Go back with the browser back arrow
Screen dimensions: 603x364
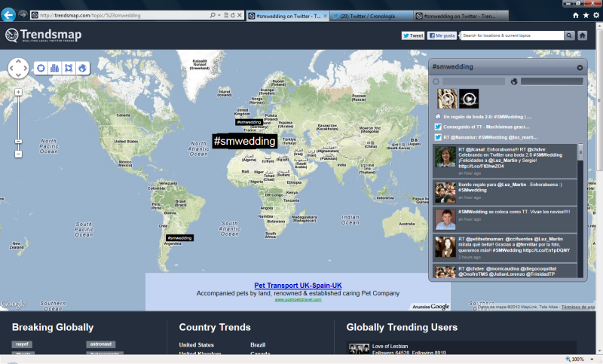[x=8, y=15]
